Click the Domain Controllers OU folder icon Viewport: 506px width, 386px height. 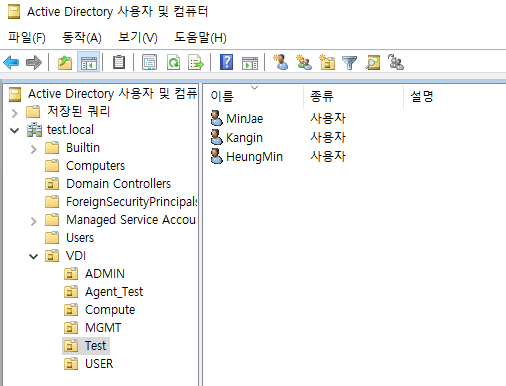coord(52,184)
